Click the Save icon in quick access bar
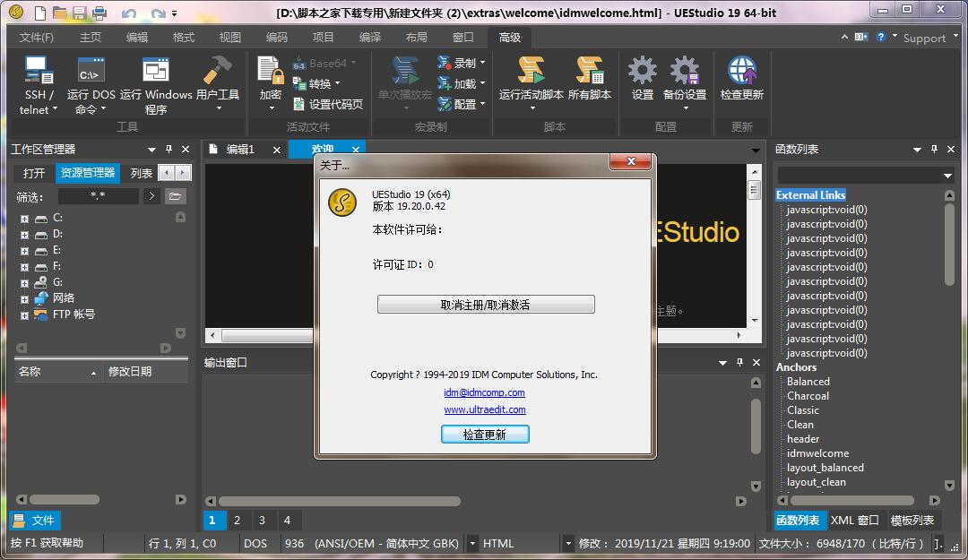 pos(80,13)
